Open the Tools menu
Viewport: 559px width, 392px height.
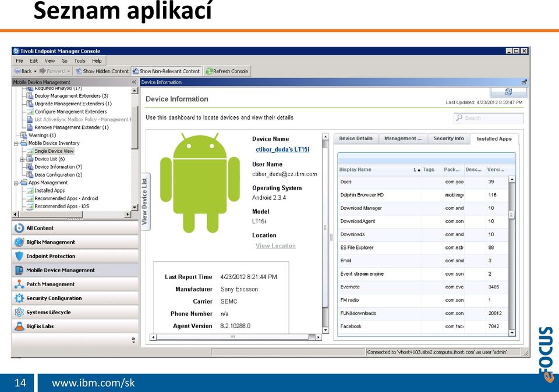80,61
